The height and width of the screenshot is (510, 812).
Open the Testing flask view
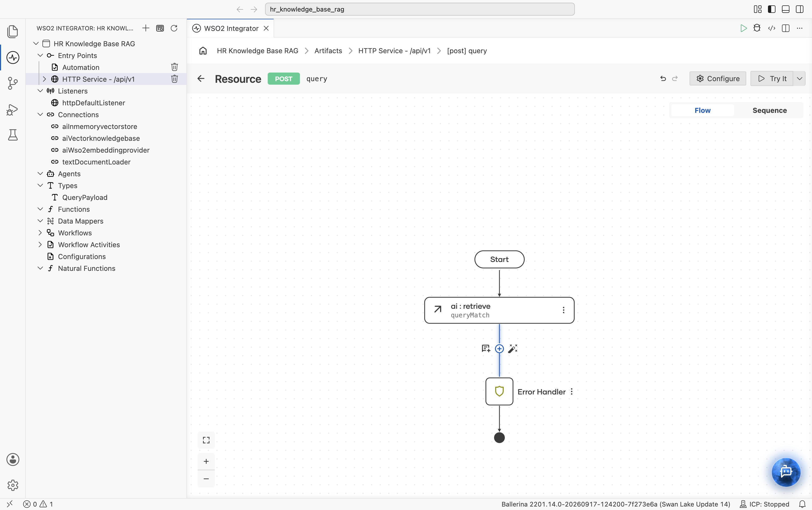click(x=12, y=135)
